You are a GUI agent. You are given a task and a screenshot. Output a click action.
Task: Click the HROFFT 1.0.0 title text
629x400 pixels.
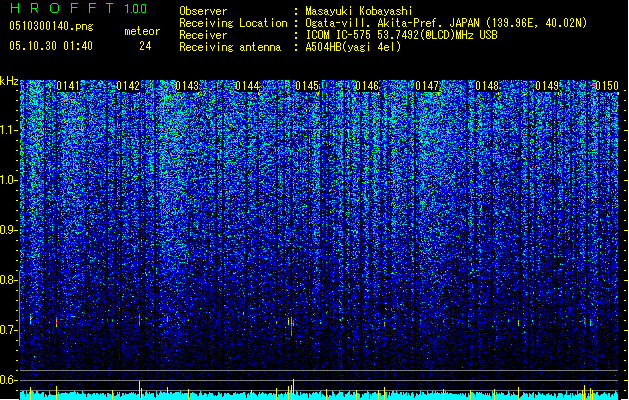79,8
